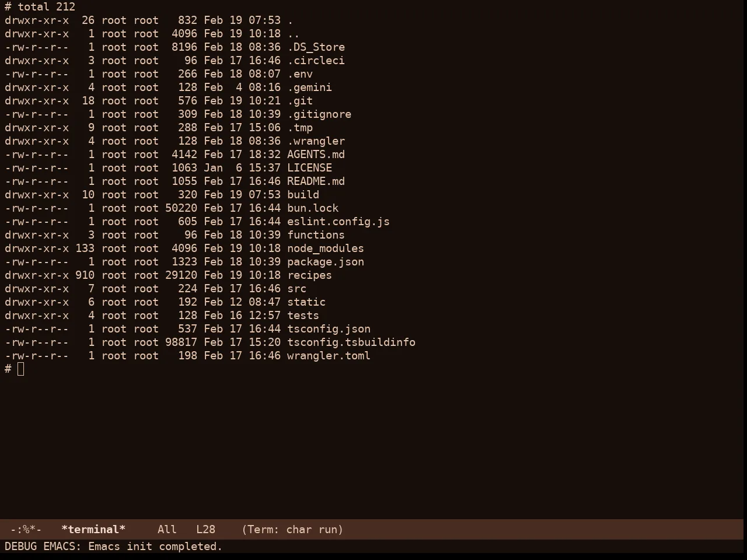
Task: Select the bun.lock file name
Action: point(313,208)
